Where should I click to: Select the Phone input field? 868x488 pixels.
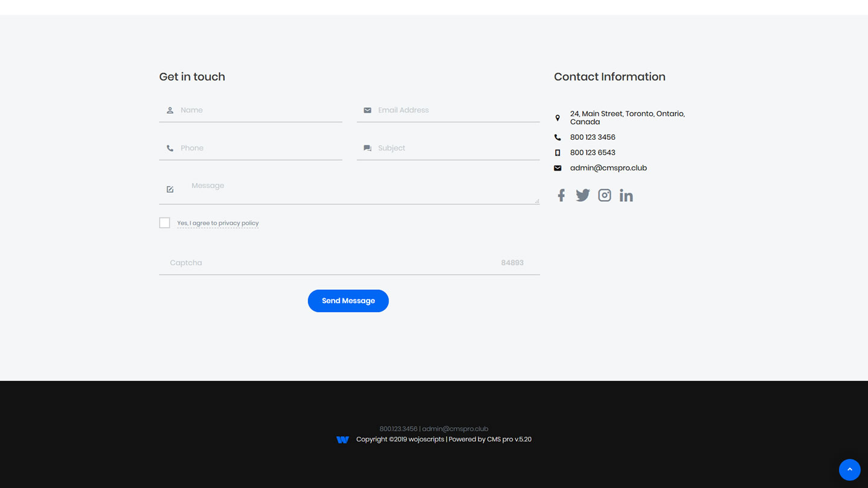[x=259, y=148]
